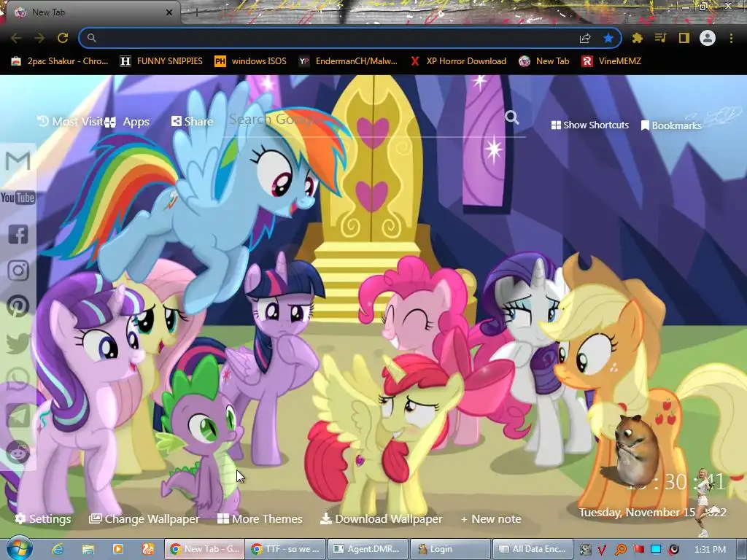Screen dimensions: 747x560
Task: Open the EndermanCH/Malw... bookmark
Action: pos(348,61)
